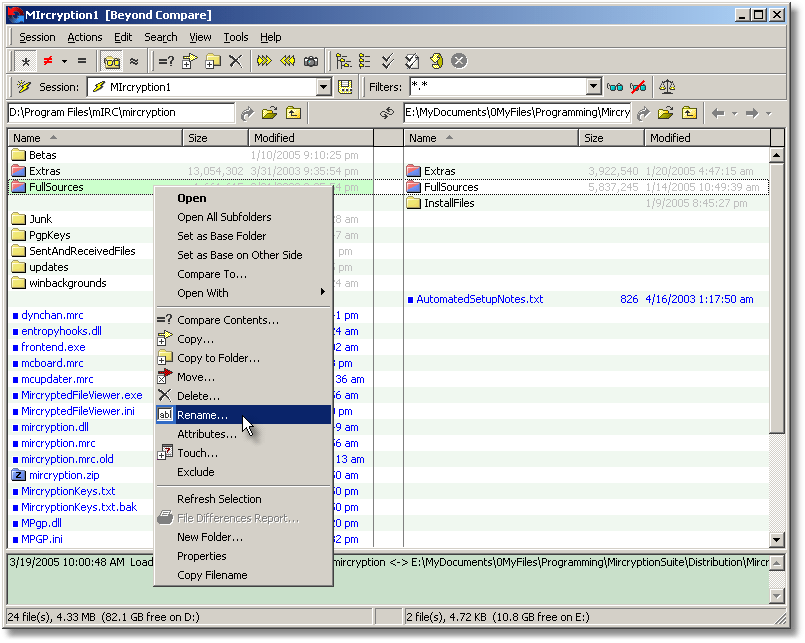
Task: Toggle the Show All asterisk button
Action: [x=26, y=62]
